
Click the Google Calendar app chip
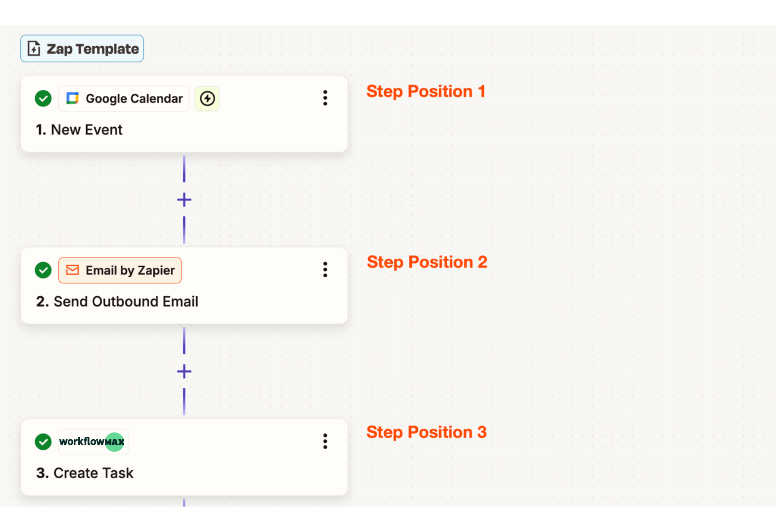tap(124, 99)
